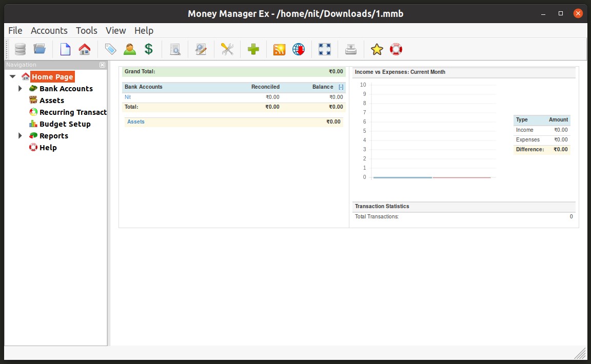Collapse Bank Accounts table with [-] toggle
Viewport: 591px width, 364px height.
pos(341,87)
